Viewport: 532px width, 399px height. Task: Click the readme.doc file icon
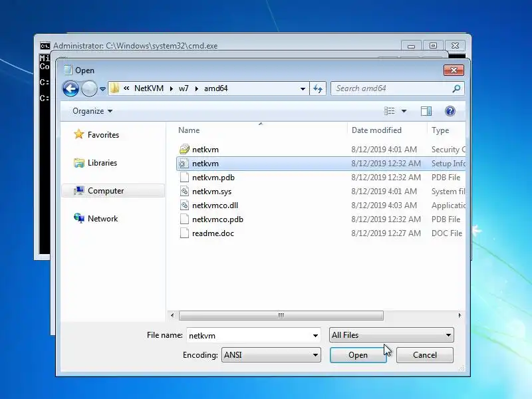click(184, 233)
